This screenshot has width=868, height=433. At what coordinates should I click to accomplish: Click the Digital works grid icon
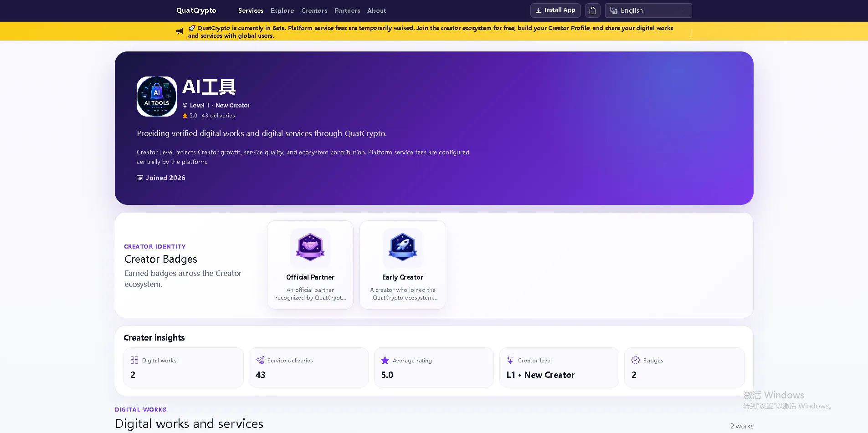coord(134,360)
